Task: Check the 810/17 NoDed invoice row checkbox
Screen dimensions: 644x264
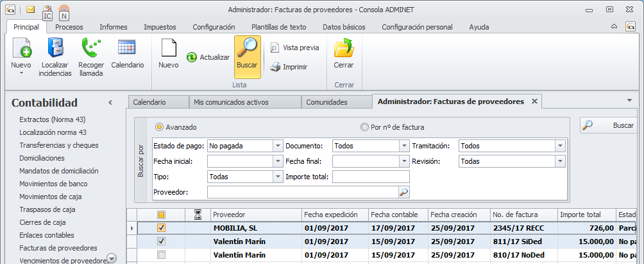Action: tap(162, 255)
